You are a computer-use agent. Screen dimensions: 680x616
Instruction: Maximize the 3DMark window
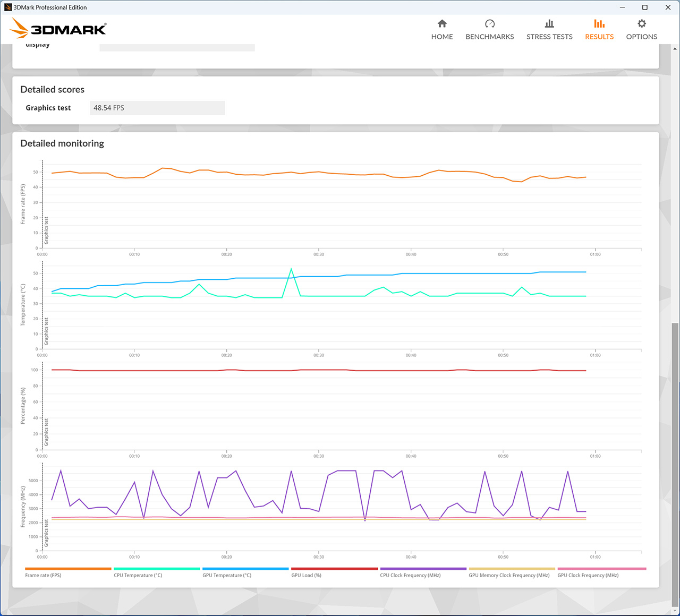(x=645, y=7)
